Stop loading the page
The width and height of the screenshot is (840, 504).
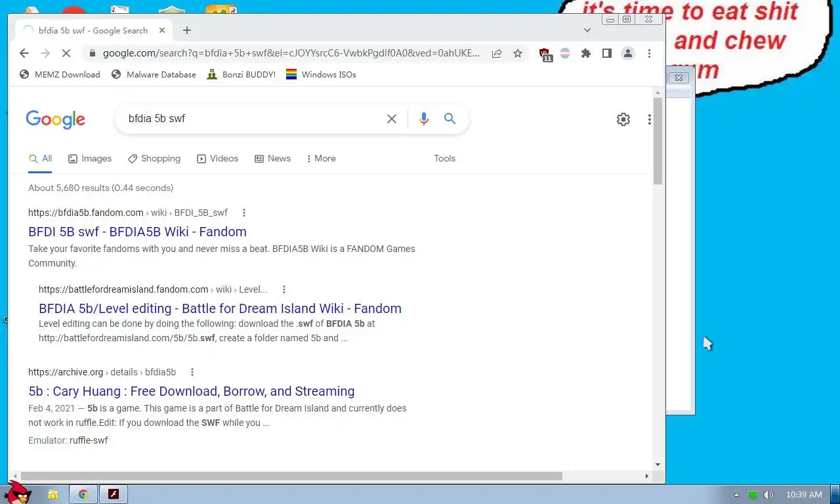(66, 54)
